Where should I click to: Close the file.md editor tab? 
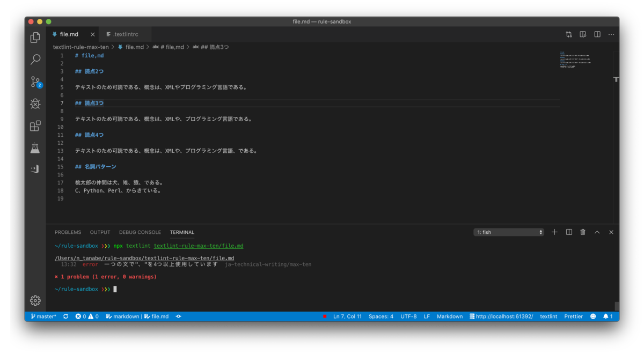point(92,34)
